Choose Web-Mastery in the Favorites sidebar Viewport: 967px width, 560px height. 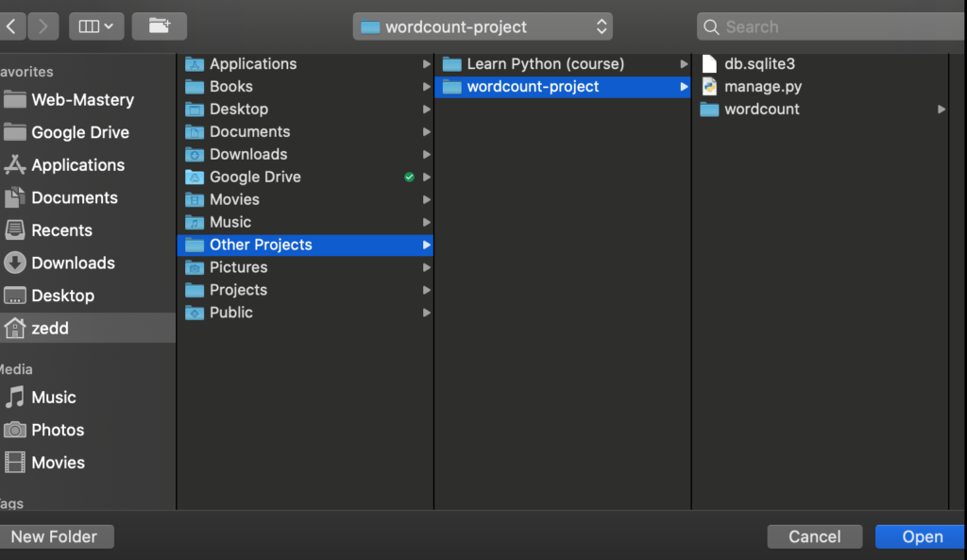point(83,99)
